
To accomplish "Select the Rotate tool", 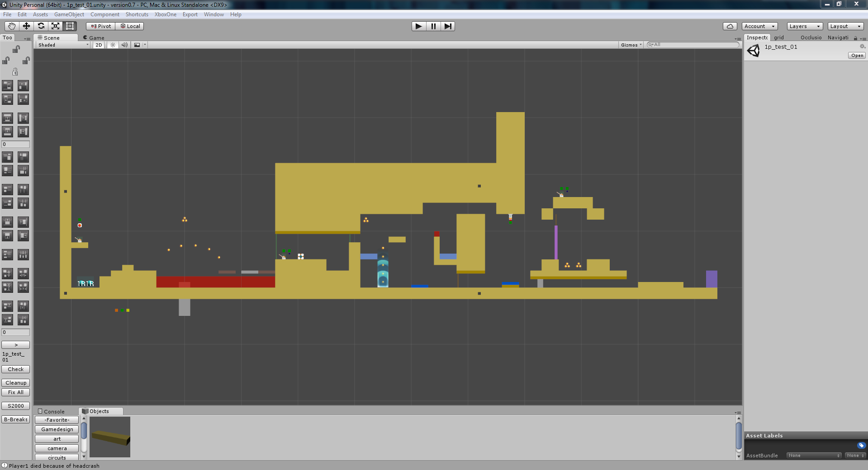I will coord(41,26).
